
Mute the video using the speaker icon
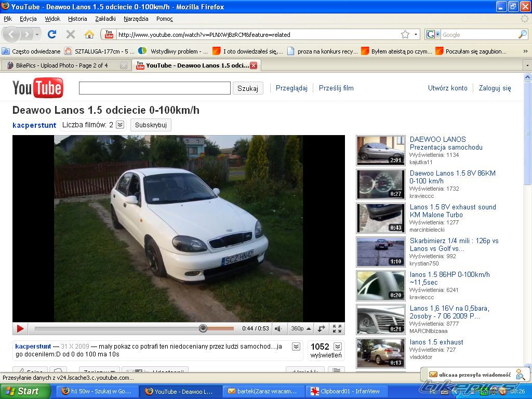coord(278,328)
